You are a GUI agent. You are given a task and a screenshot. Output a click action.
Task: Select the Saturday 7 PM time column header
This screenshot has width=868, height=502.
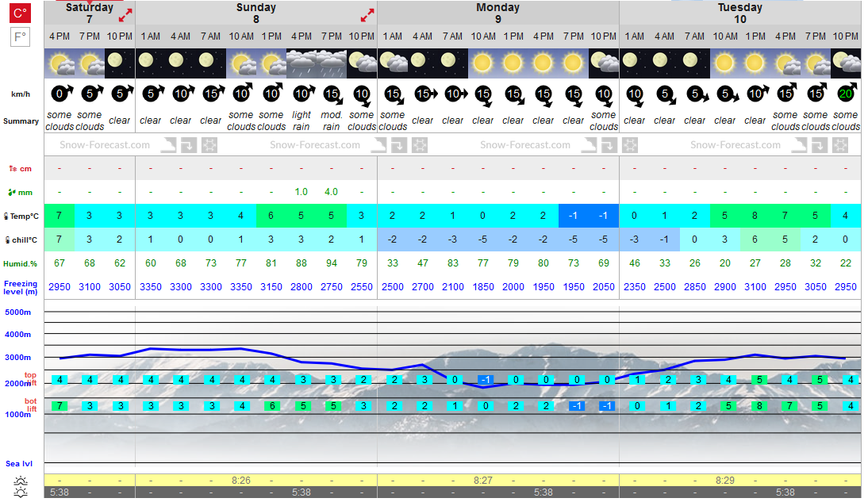pyautogui.click(x=90, y=36)
